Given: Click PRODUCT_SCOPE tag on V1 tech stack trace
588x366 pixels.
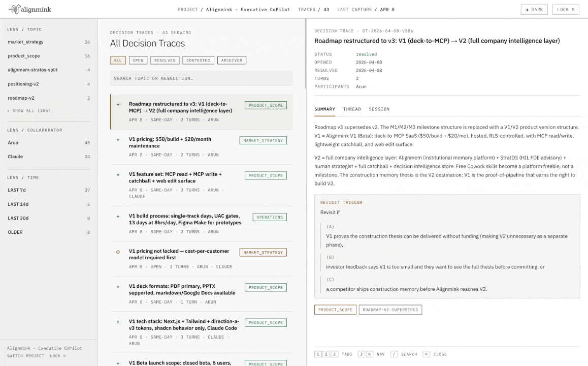Looking at the screenshot, I should (x=266, y=322).
